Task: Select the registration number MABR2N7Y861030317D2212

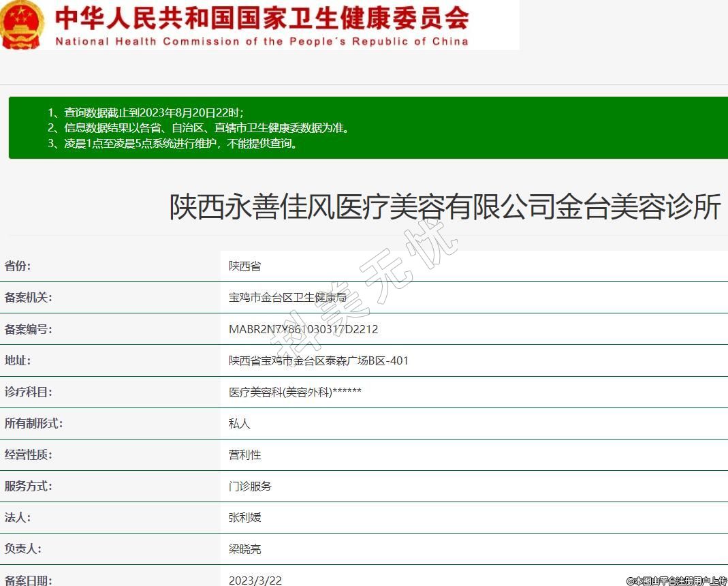Action: pyautogui.click(x=303, y=329)
